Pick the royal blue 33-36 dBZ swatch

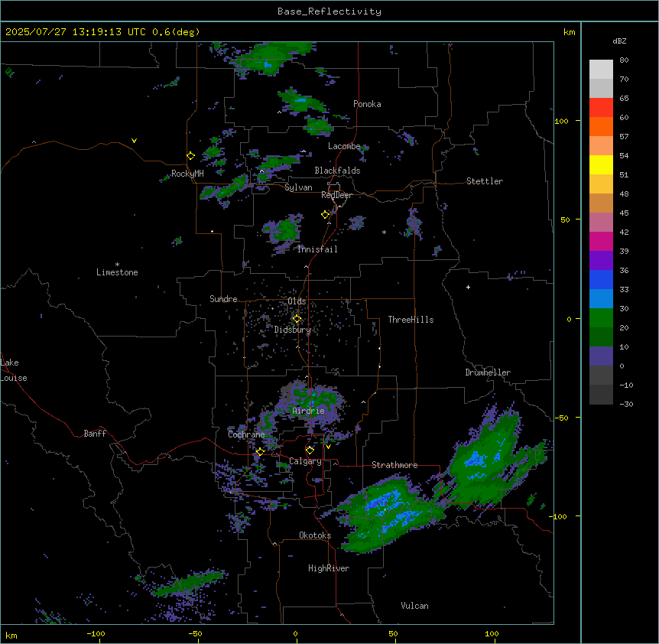pyautogui.click(x=601, y=279)
